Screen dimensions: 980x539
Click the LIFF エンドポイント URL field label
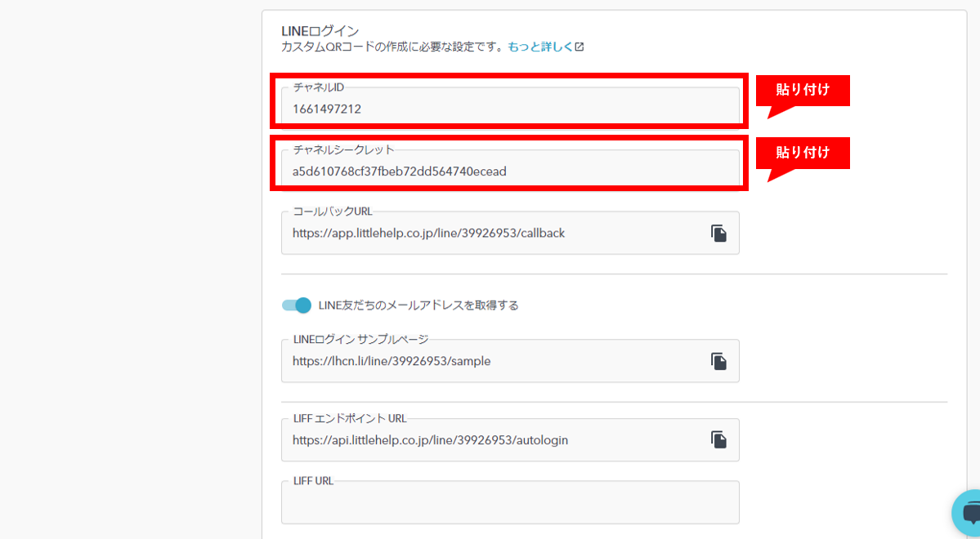point(350,419)
